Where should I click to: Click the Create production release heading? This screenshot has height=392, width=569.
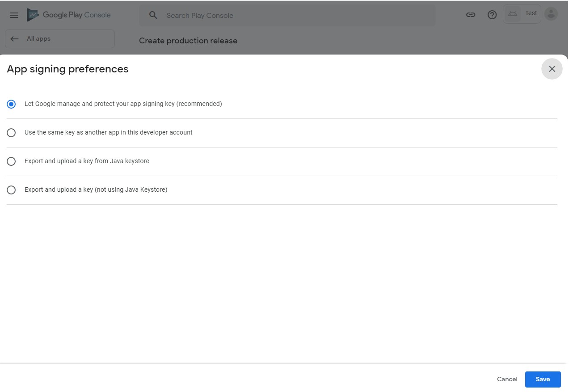click(x=188, y=41)
